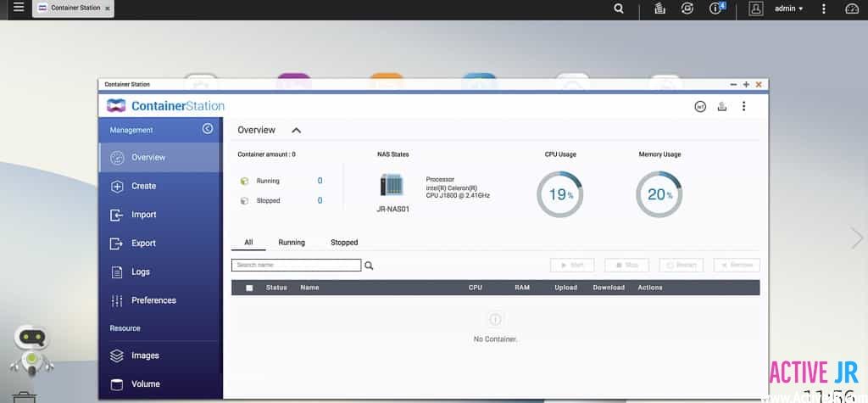This screenshot has width=868, height=403.
Task: Switch to the Running tab
Action: tap(292, 243)
